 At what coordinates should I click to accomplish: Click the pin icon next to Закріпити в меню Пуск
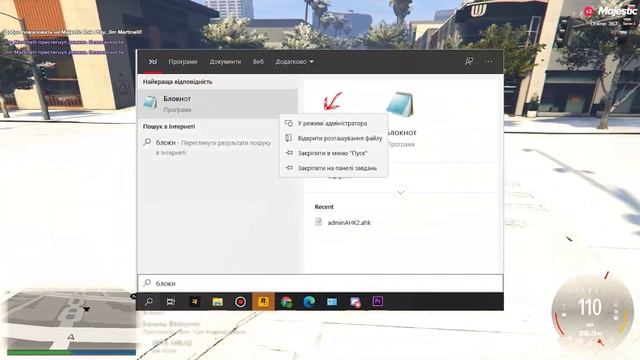pyautogui.click(x=289, y=153)
